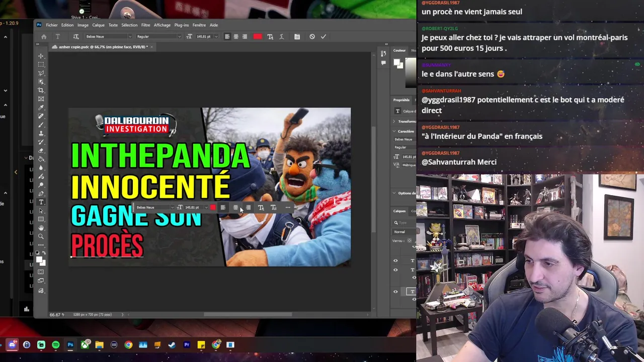Center text in the options bar

pyautogui.click(x=236, y=37)
